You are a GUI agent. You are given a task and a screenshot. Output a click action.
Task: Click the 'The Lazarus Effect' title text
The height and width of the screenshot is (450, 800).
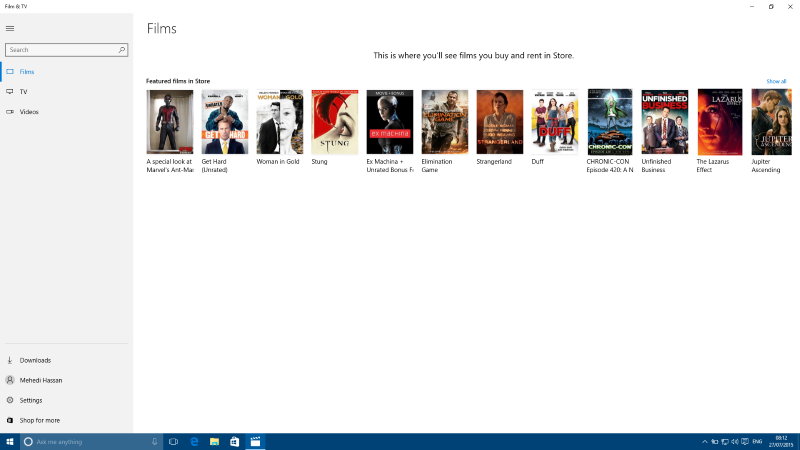click(x=713, y=166)
